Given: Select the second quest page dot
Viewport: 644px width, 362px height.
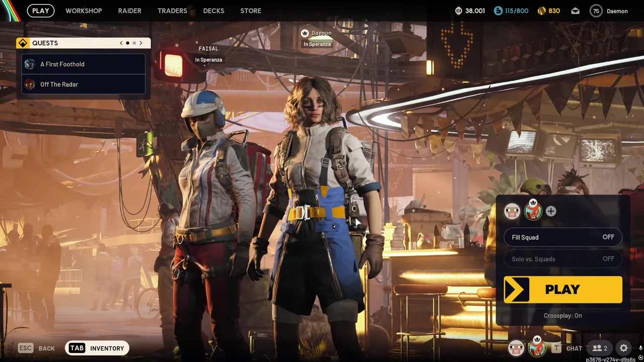Looking at the screenshot, I should pyautogui.click(x=134, y=43).
